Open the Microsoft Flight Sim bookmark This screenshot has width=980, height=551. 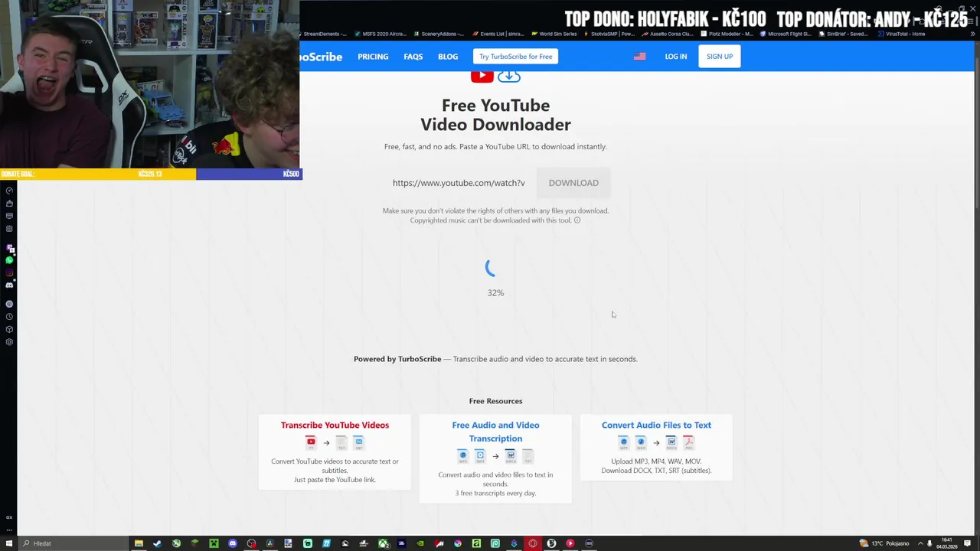[x=786, y=34]
